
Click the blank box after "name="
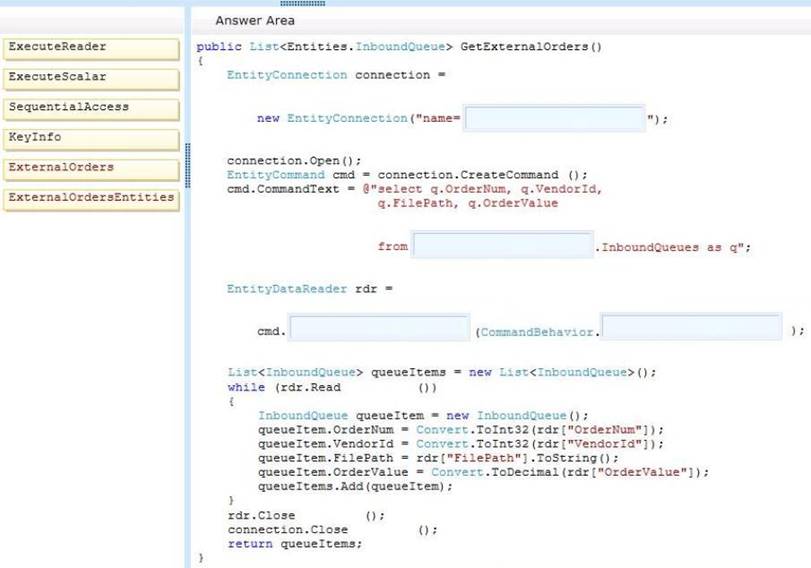tap(554, 118)
